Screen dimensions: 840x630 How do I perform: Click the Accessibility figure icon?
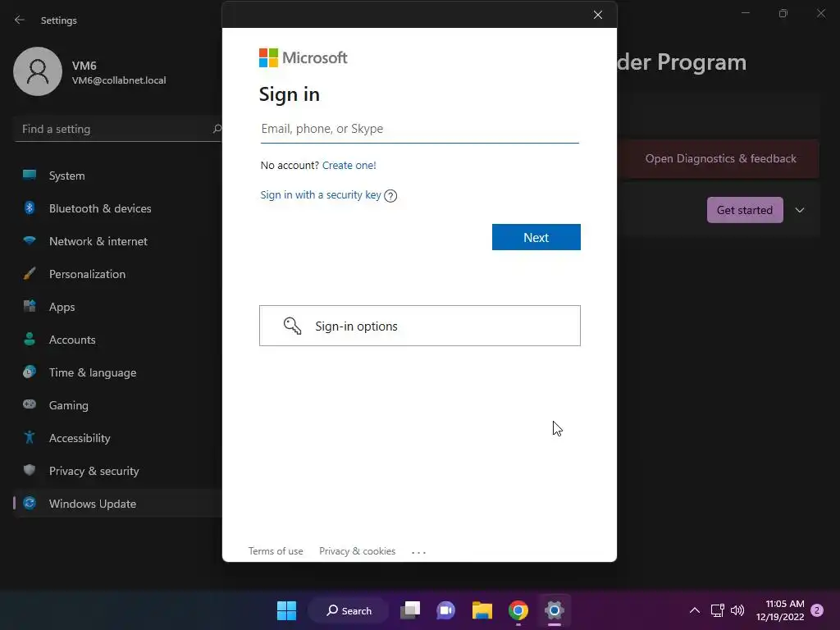[x=30, y=438]
